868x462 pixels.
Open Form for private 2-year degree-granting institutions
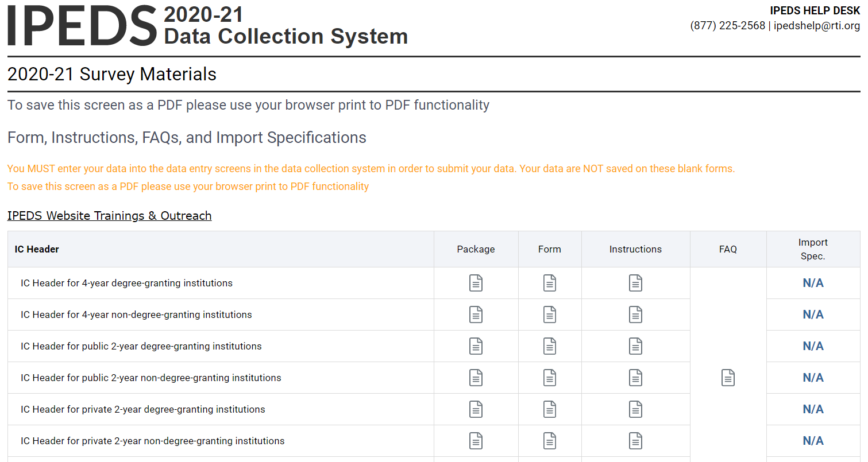[550, 409]
